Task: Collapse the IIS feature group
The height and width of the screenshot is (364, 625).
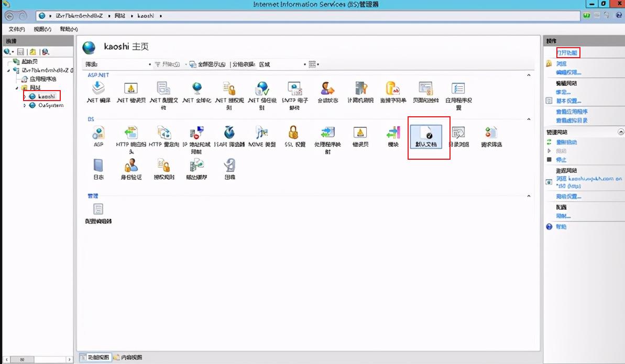Action: coord(529,119)
